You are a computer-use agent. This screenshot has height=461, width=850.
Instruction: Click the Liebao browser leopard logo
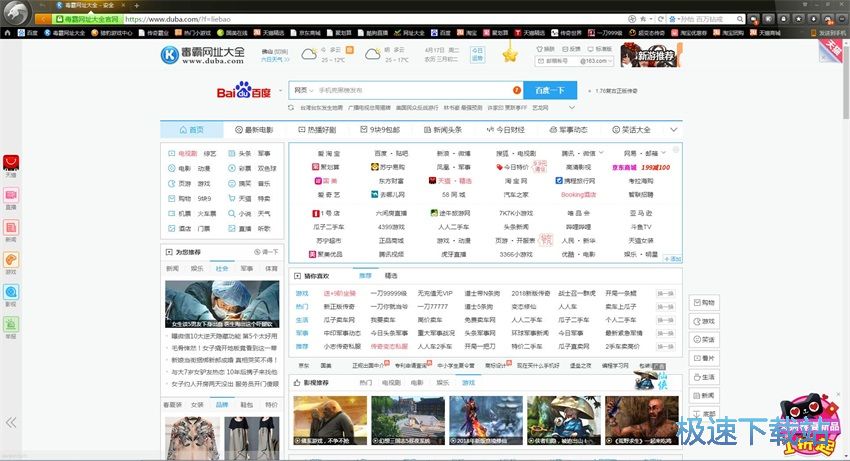click(16, 12)
